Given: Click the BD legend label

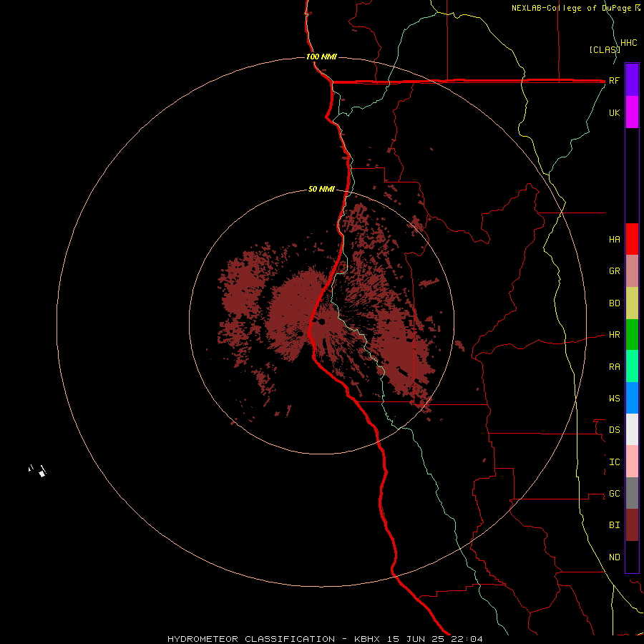Looking at the screenshot, I should [614, 303].
